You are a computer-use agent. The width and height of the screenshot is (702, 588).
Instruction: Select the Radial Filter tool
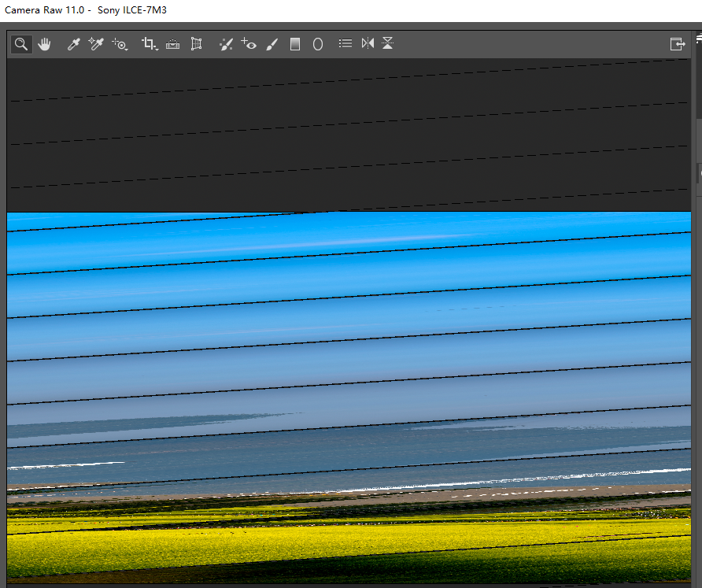[x=318, y=44]
